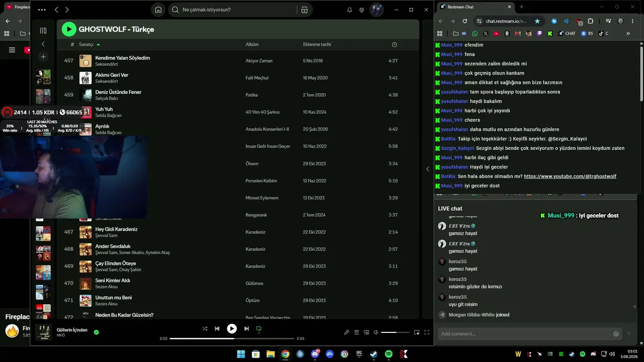Open a new tab in Restream Chat window
The image size is (644, 362).
tap(521, 7)
